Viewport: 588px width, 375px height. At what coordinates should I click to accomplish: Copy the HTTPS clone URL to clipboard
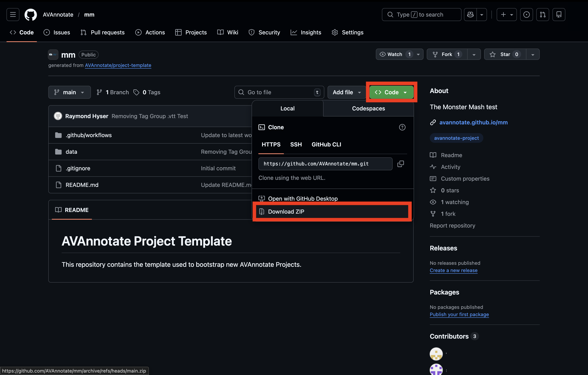400,164
